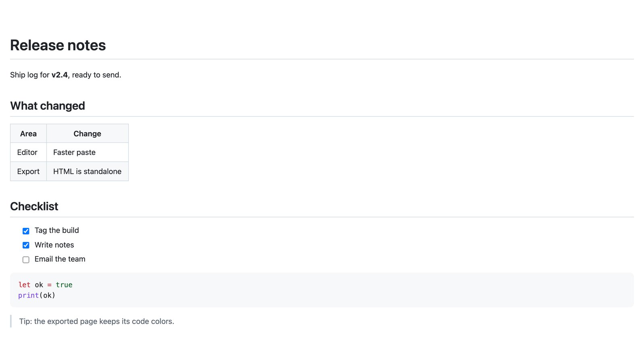Check the Email the team checkbox
Viewport: 644px width, 337px height.
26,260
